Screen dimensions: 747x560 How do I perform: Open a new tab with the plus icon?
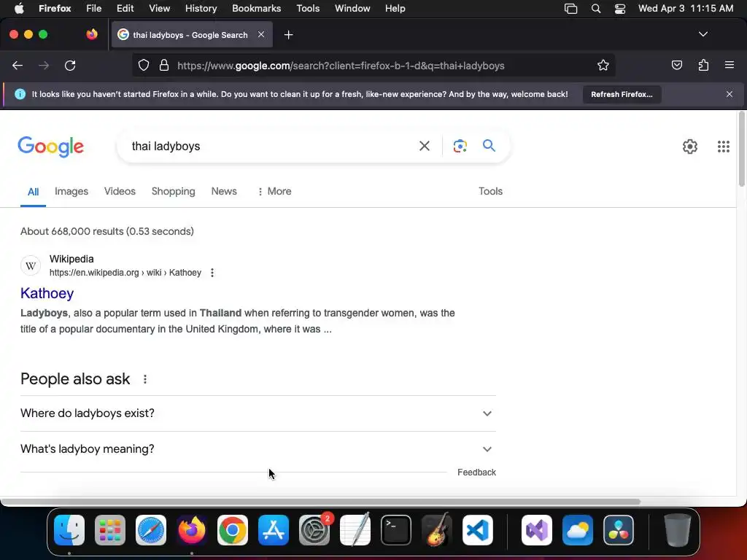288,35
